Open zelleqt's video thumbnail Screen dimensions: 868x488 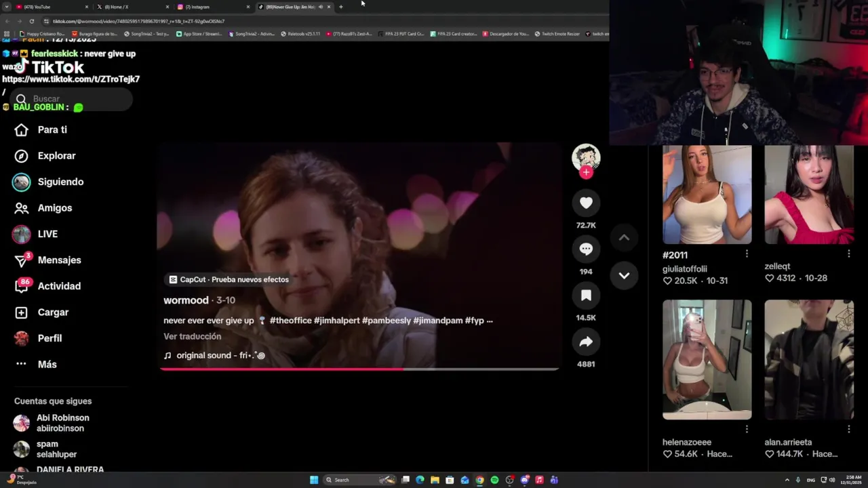tap(809, 195)
